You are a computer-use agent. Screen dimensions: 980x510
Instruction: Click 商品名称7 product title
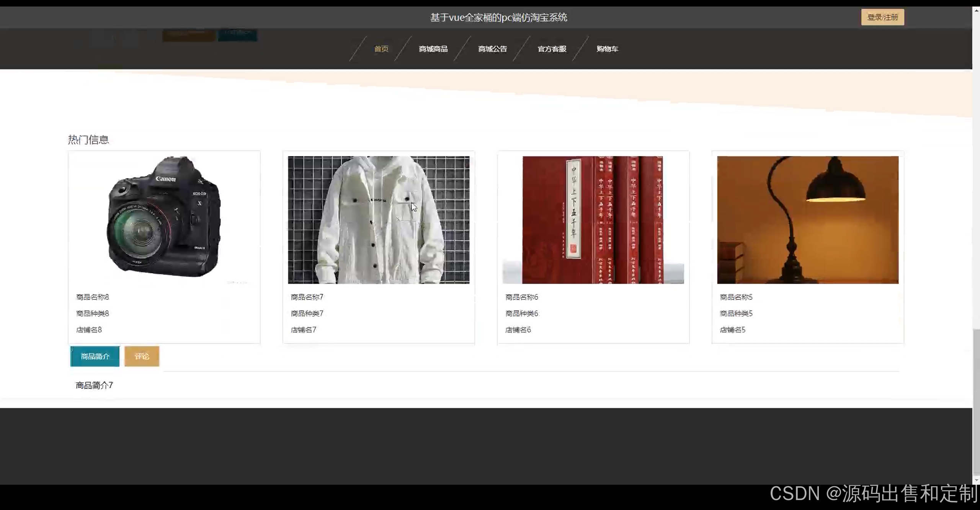pyautogui.click(x=307, y=297)
